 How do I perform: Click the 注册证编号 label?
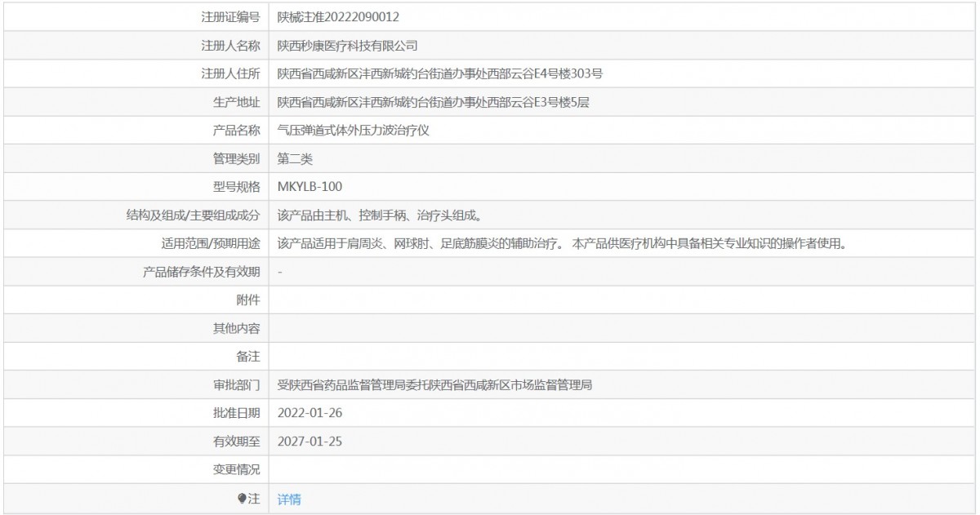230,16
